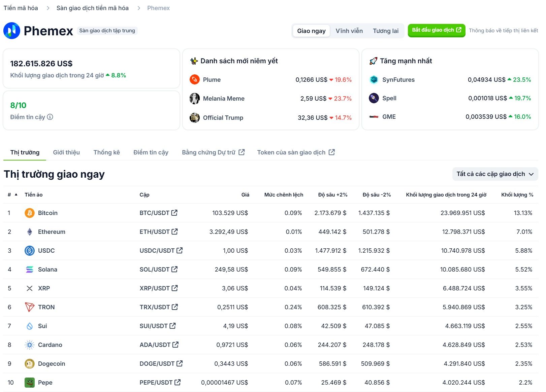Go to Sàn giao dịch tiền mã hóa breadcrumb

pyautogui.click(x=93, y=8)
